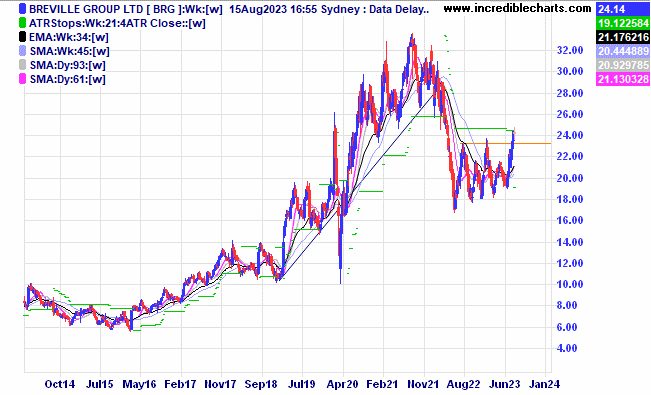Click the 30.00 price axis label
This screenshot has width=651, height=395.
click(x=570, y=71)
